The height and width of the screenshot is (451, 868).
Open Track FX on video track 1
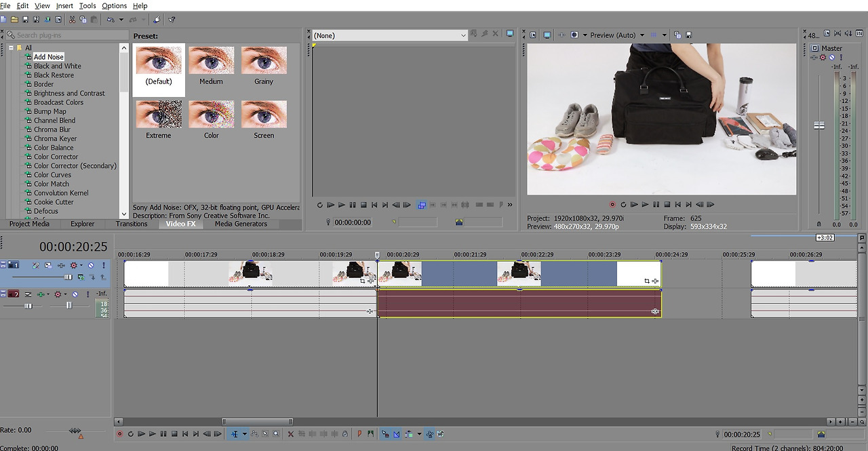pyautogui.click(x=61, y=265)
